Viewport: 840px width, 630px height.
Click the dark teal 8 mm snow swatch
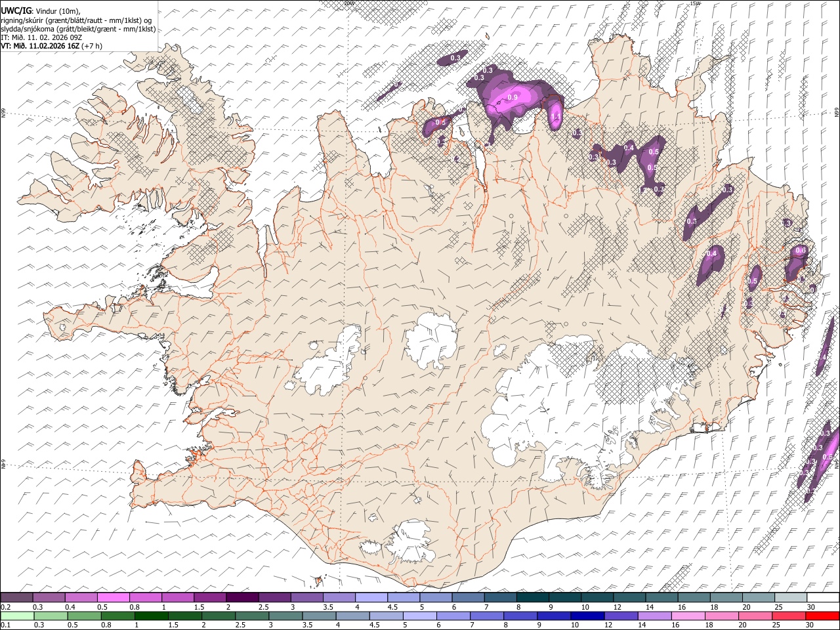click(x=533, y=598)
